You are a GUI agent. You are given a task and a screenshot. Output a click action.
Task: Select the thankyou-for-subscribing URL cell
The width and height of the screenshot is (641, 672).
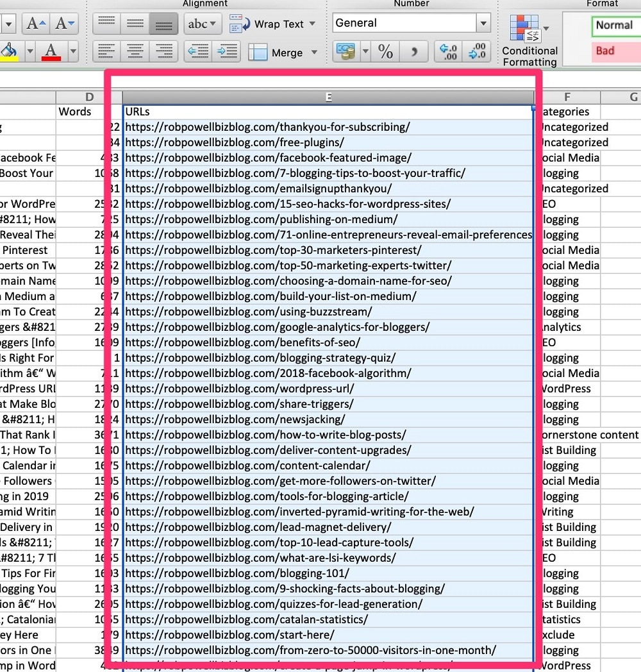328,127
